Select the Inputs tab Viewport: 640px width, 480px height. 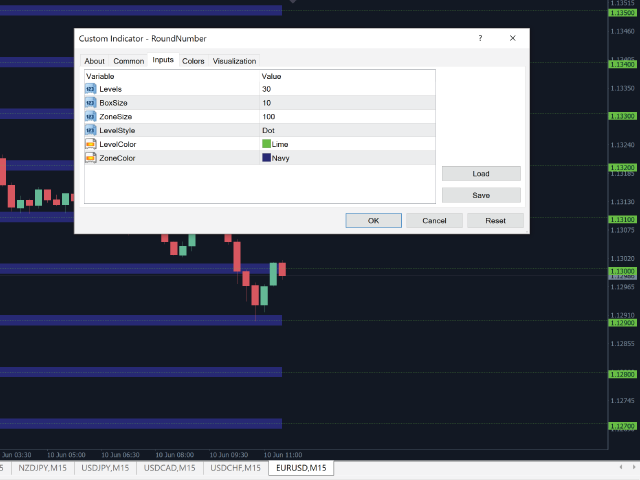coord(163,60)
